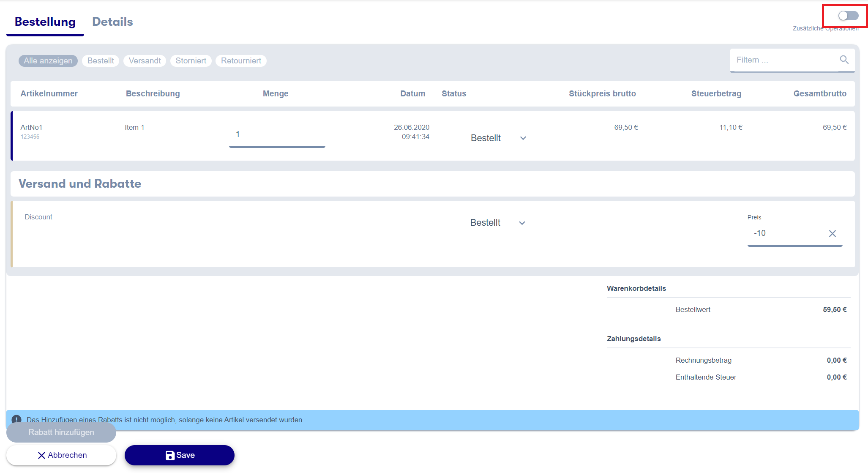Click the Abbrechen button
Image resolution: width=868 pixels, height=473 pixels.
[x=61, y=455]
